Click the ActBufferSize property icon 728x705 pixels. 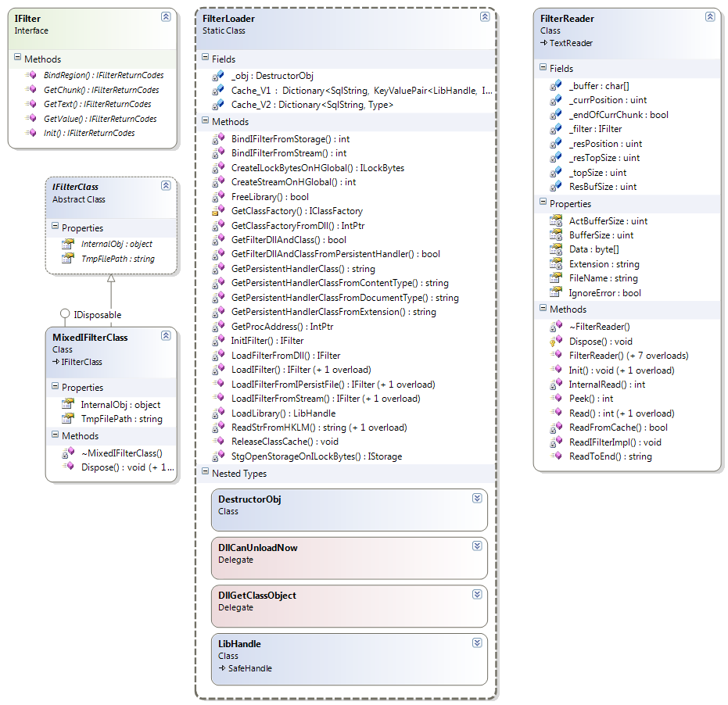556,221
